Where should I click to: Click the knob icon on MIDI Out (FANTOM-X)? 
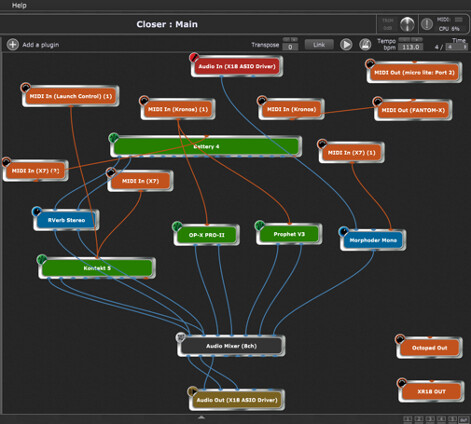click(x=377, y=101)
